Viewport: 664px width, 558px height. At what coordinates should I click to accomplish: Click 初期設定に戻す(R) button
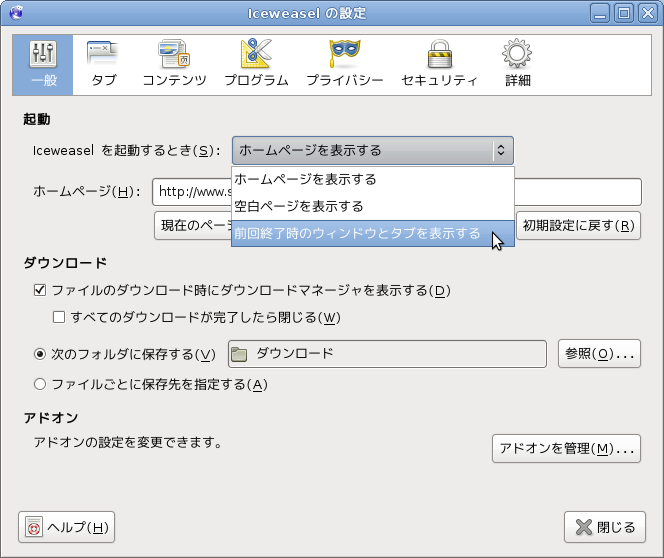pos(578,226)
